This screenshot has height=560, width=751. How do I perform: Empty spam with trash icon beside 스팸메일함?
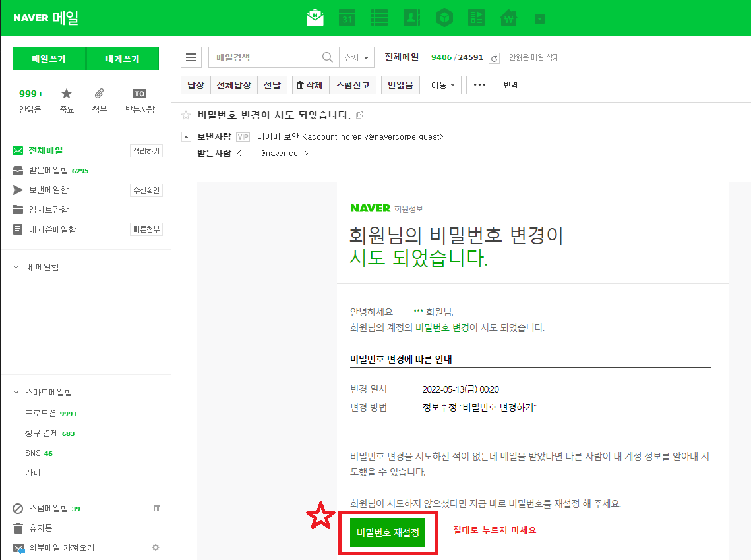point(157,508)
